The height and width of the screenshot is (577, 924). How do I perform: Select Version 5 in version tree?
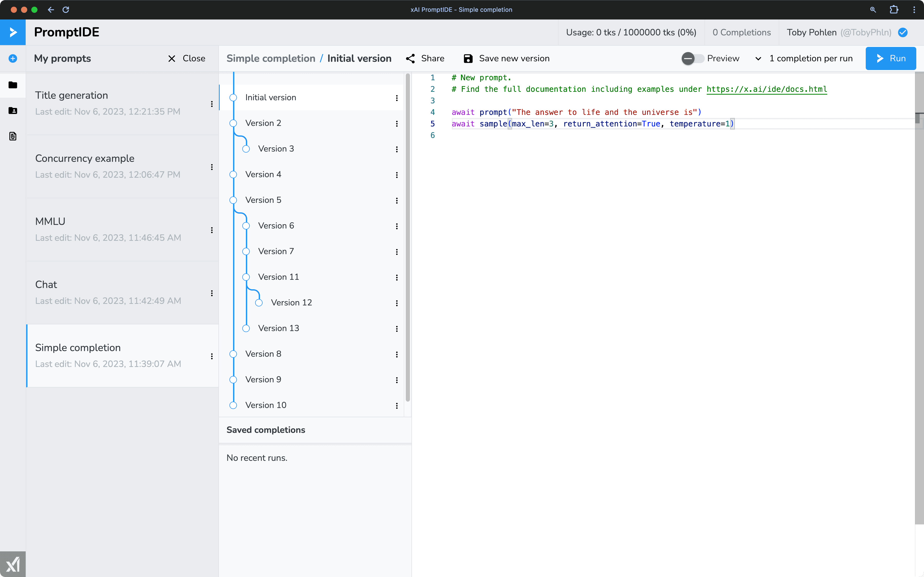(263, 200)
